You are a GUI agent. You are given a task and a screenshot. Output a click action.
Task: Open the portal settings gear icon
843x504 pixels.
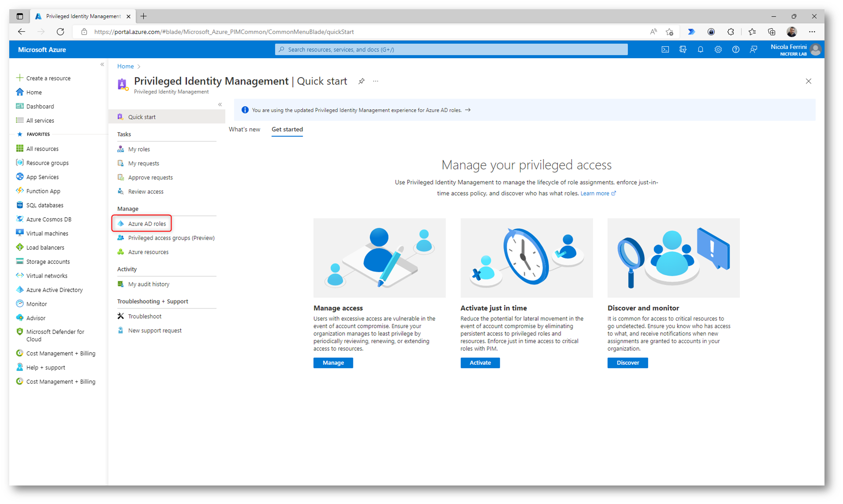718,49
